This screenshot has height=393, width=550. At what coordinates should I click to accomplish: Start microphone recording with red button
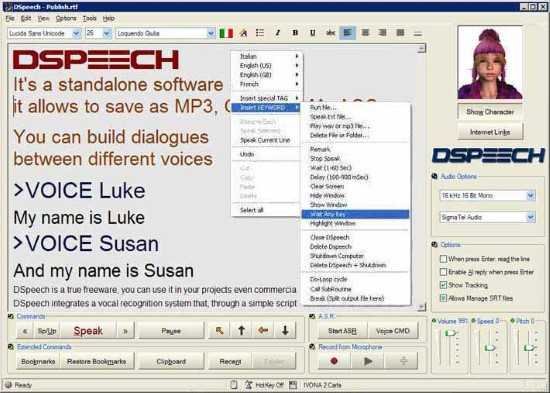click(334, 361)
